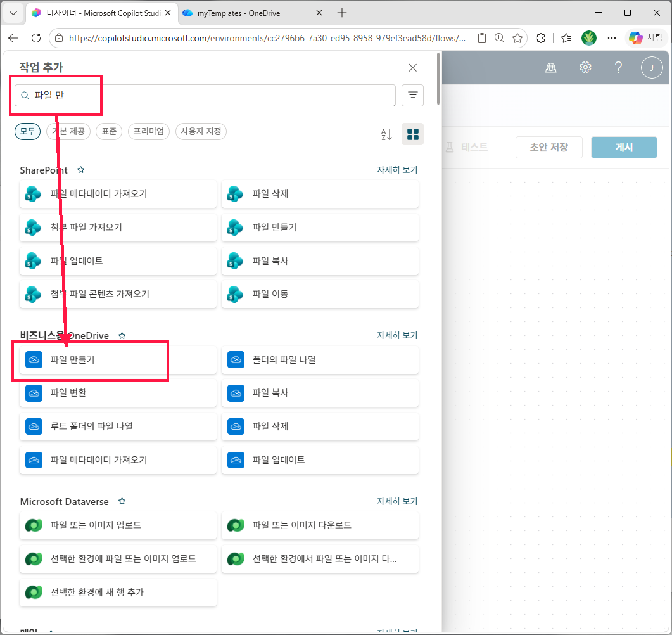
Task: Choose SharePoint 파일 복사 action
Action: (x=320, y=260)
